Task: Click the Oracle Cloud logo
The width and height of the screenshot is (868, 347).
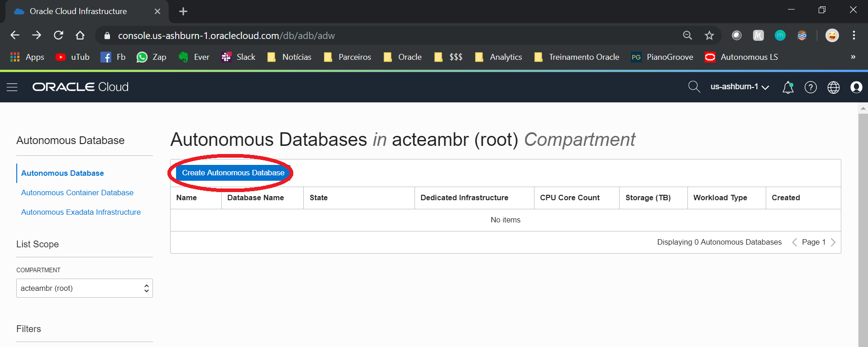Action: pos(81,87)
